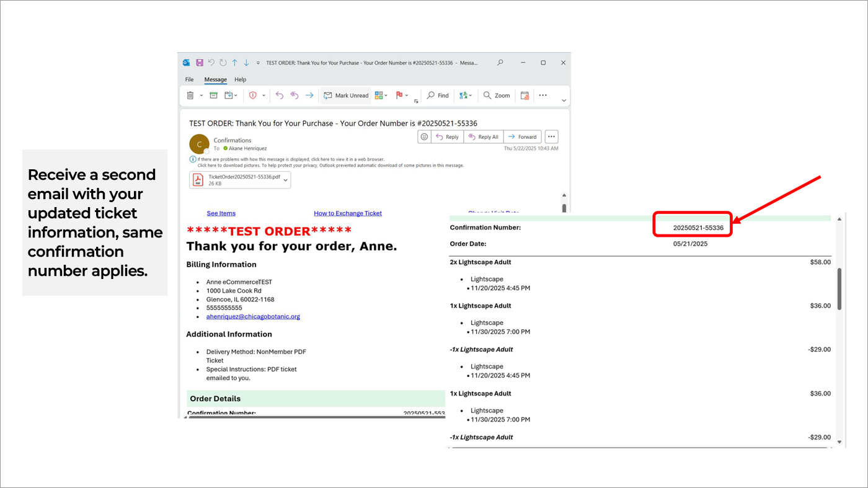The height and width of the screenshot is (488, 868).
Task: Click the red Follow Up flag icon
Action: click(399, 95)
